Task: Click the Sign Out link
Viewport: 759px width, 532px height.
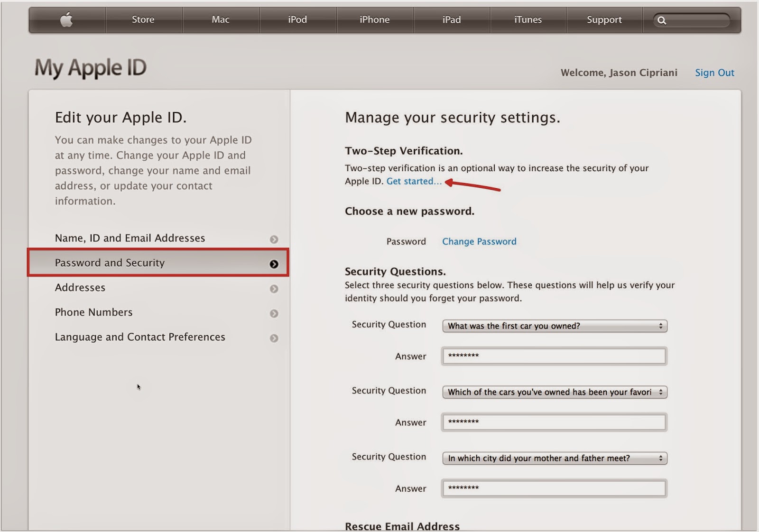Action: [714, 73]
